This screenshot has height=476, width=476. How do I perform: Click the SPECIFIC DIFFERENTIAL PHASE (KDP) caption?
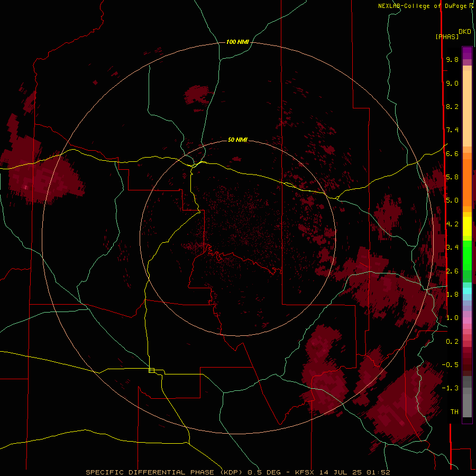click(163, 472)
